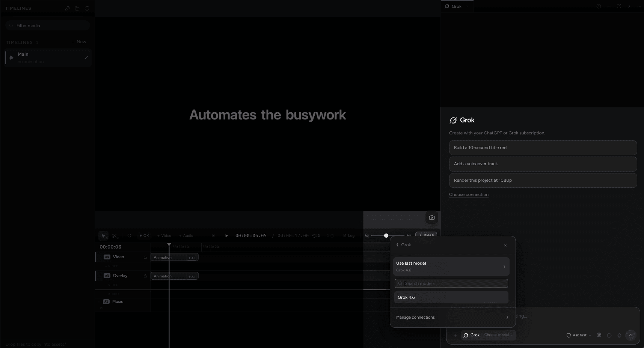This screenshot has height=348, width=644.
Task: Open the Grok Choose model dropdown
Action: (488, 335)
